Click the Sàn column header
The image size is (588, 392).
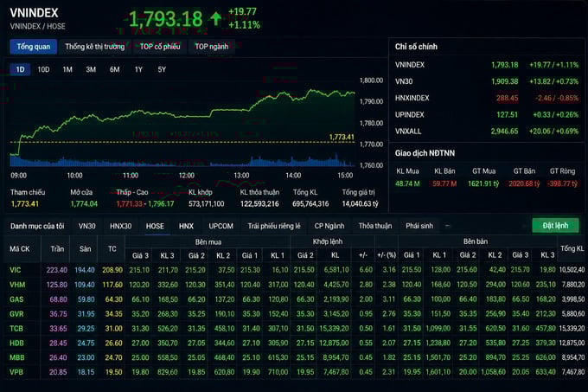click(x=85, y=248)
